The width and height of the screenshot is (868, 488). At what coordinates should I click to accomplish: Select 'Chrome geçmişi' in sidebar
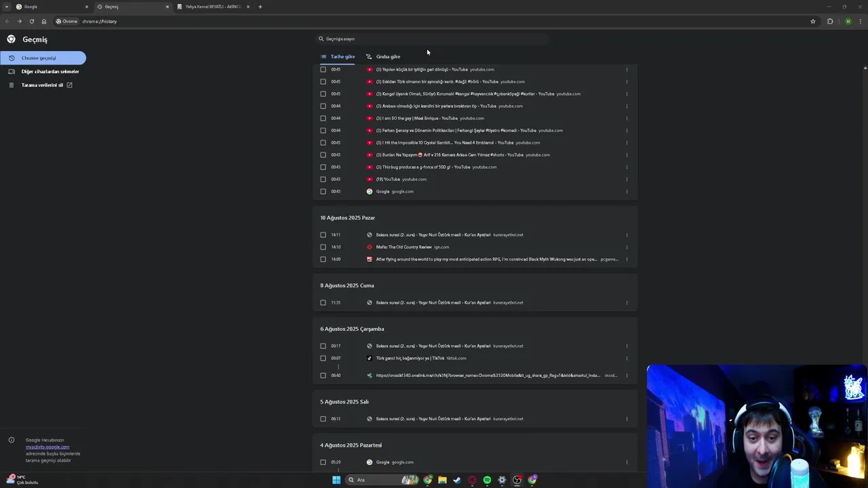coord(43,58)
